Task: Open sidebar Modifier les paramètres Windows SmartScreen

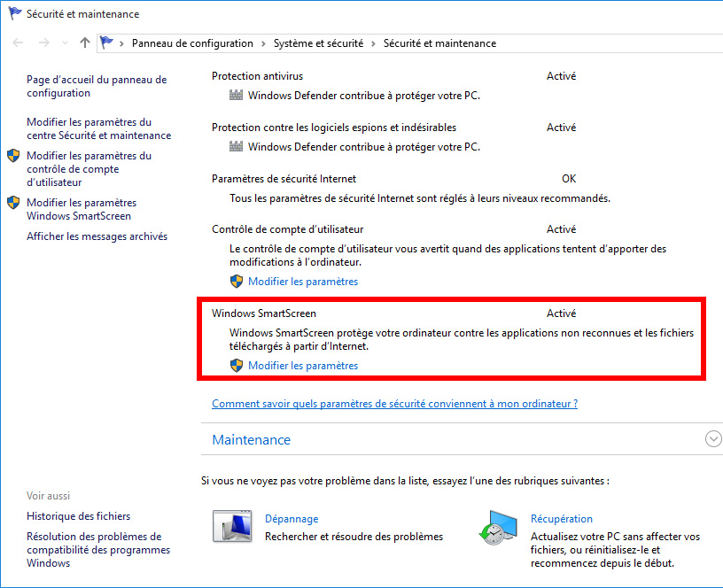Action: pos(82,209)
